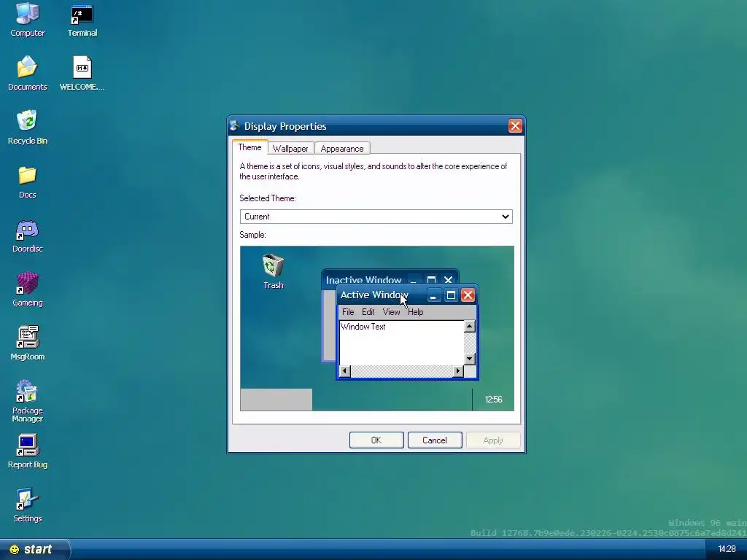Open the Help menu in sample window
The height and width of the screenshot is (560, 747).
[415, 312]
